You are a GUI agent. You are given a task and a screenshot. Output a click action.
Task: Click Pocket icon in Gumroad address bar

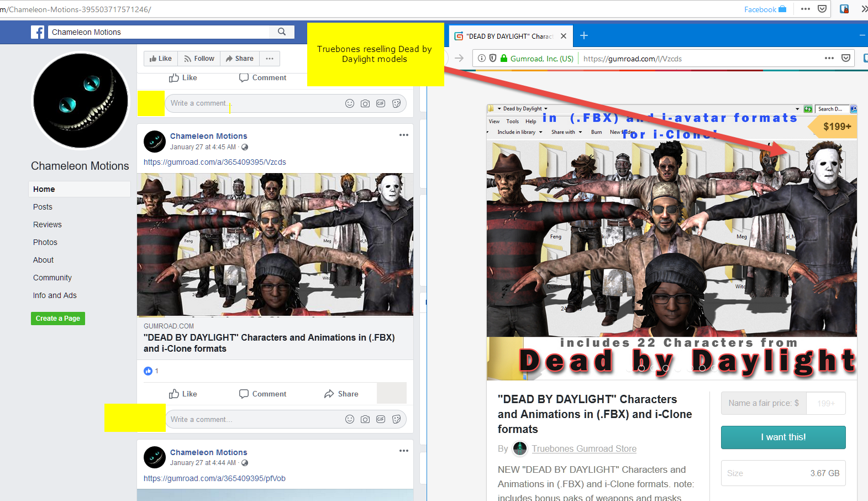846,58
